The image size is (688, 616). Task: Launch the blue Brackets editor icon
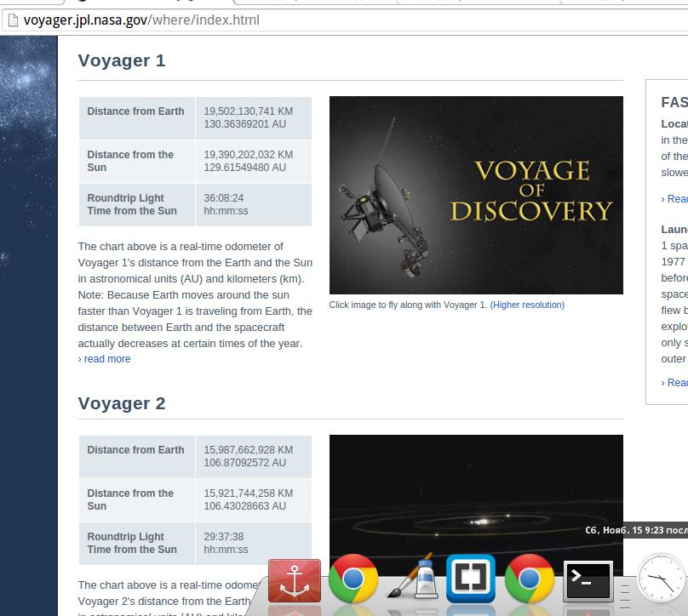(470, 579)
